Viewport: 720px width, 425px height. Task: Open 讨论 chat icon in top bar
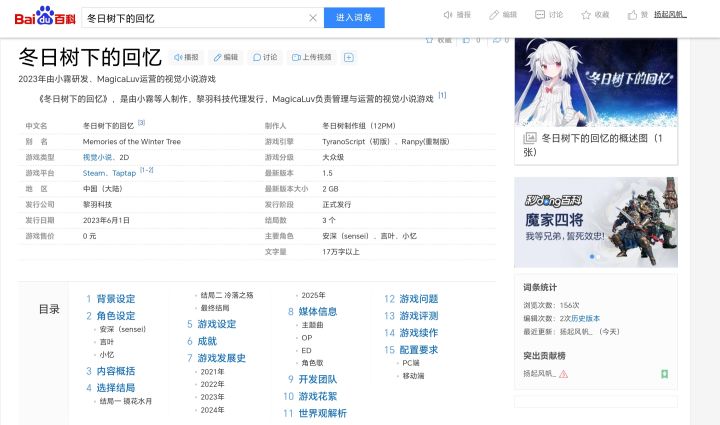coord(540,15)
